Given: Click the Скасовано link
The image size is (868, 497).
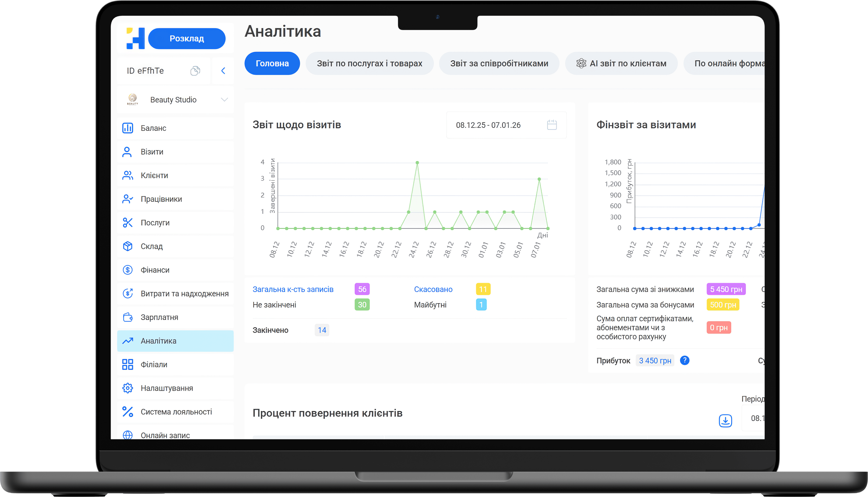Looking at the screenshot, I should (433, 289).
